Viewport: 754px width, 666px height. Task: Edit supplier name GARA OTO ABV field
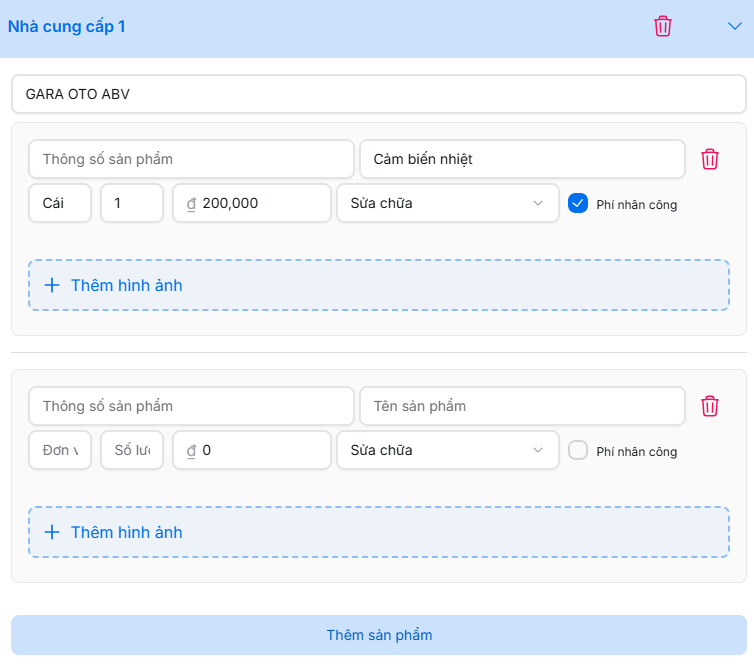pyautogui.click(x=378, y=95)
